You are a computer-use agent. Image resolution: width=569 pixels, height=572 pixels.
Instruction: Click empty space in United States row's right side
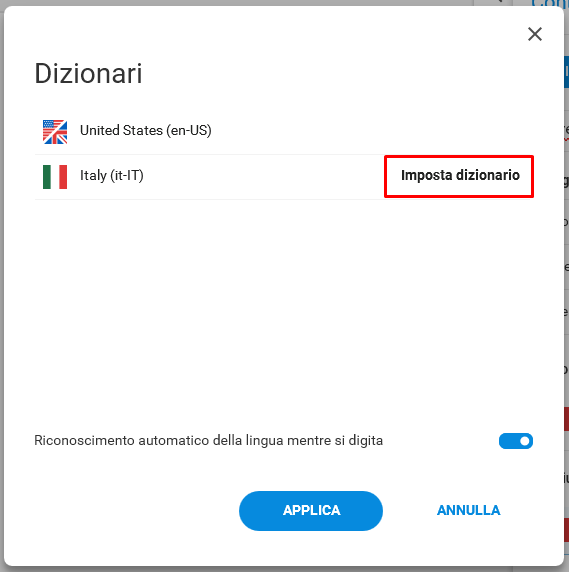point(372,132)
